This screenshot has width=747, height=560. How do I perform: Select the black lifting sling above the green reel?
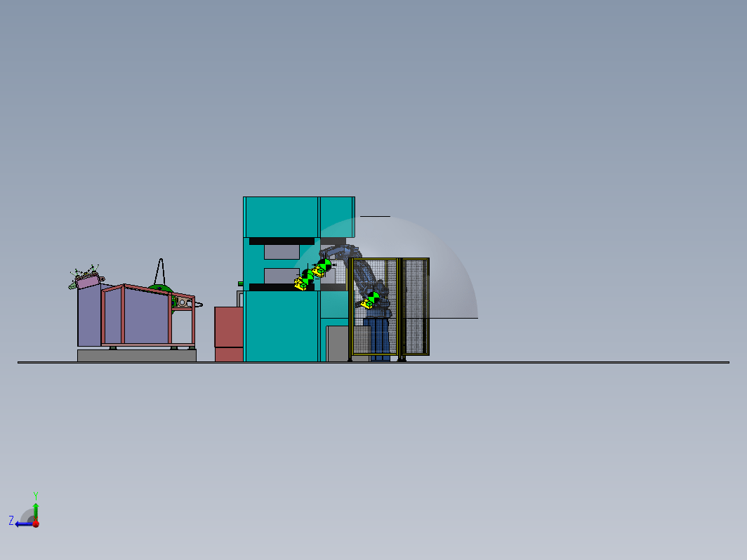pyautogui.click(x=160, y=272)
